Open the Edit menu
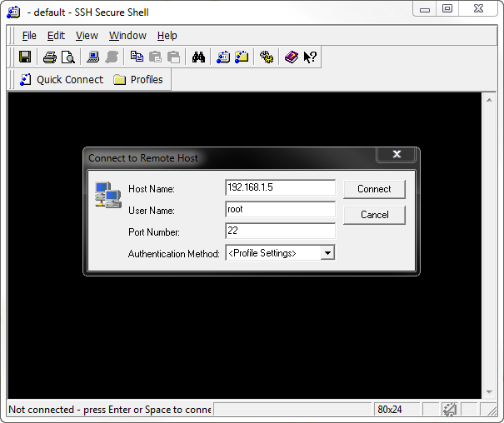 (56, 36)
